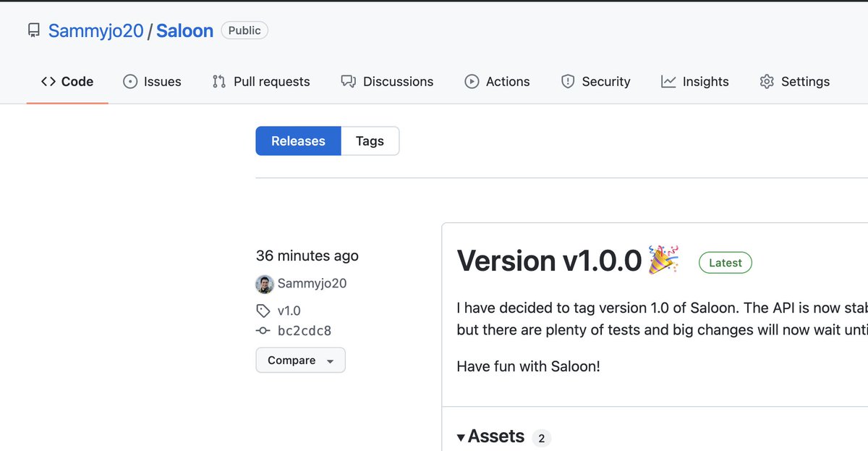Open Sammyjo20 author profile under release
The height and width of the screenshot is (451, 868).
(312, 284)
